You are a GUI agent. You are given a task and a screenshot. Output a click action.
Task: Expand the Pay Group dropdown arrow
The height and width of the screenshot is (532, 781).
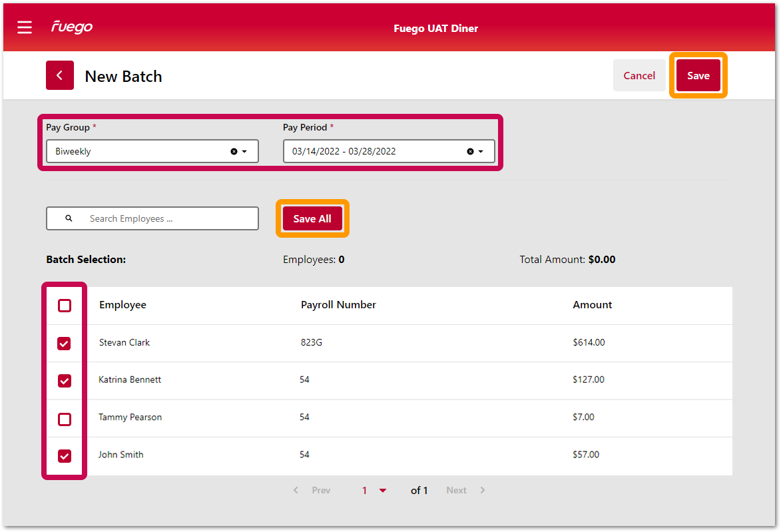(x=245, y=152)
